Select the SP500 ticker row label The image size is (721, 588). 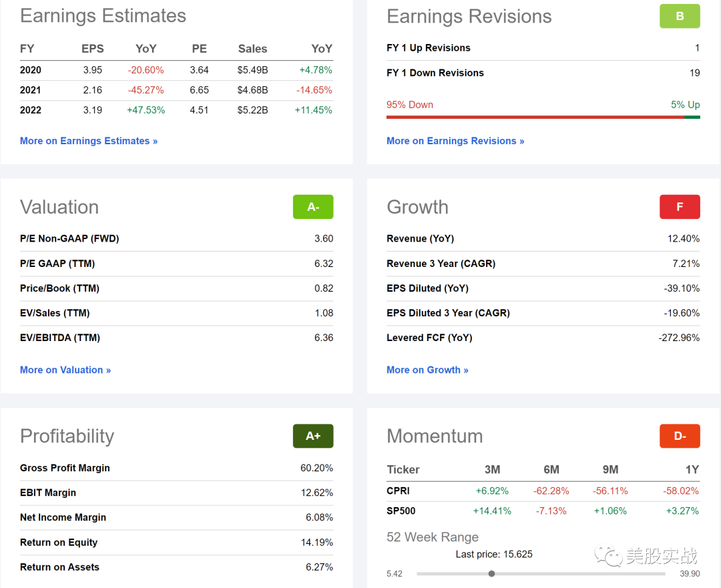(x=402, y=511)
